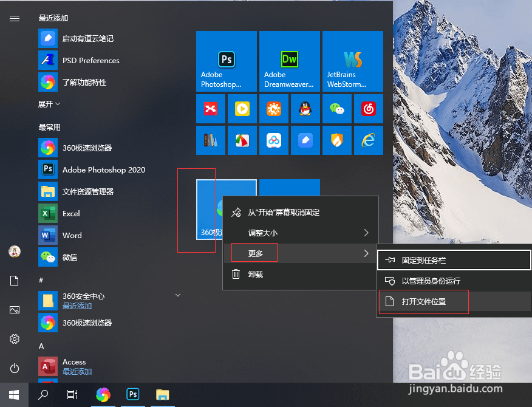Viewport: 532px width, 407px height.
Task: Open the red-green umbrella app tile
Action: click(x=242, y=140)
